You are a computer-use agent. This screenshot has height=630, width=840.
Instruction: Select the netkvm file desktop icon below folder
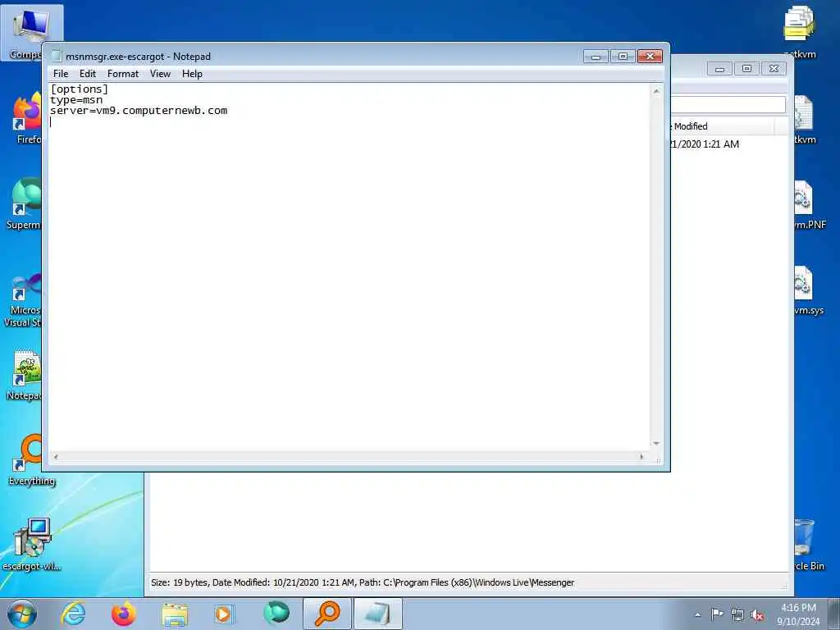click(804, 119)
